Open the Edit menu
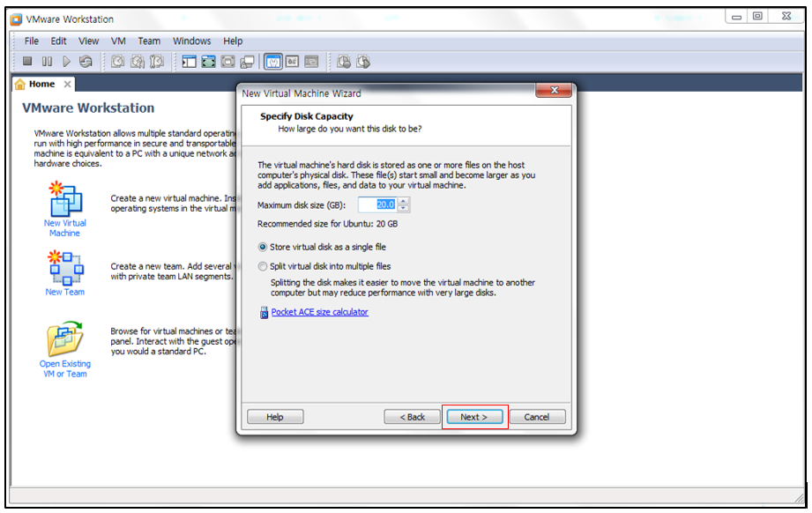Image resolution: width=812 pixels, height=513 pixels. click(x=58, y=41)
